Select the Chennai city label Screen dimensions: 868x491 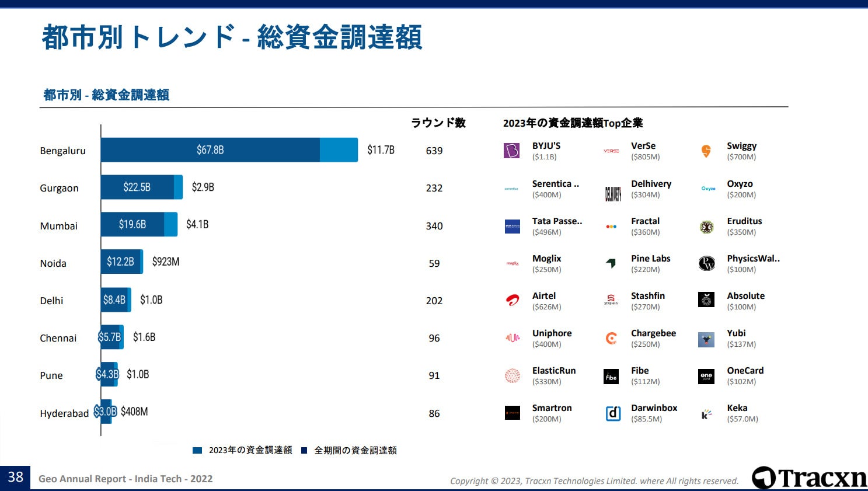[58, 338]
